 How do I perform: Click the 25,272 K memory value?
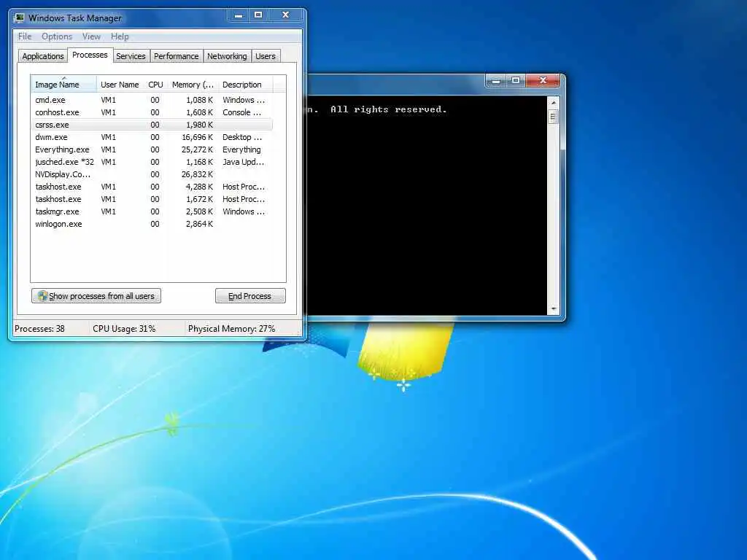pos(197,149)
